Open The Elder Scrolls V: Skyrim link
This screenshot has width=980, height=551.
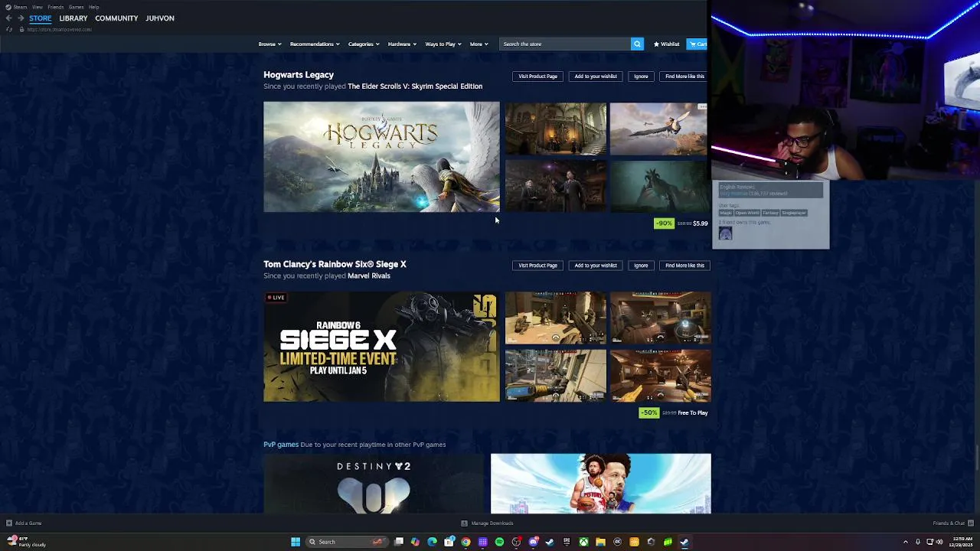(415, 86)
